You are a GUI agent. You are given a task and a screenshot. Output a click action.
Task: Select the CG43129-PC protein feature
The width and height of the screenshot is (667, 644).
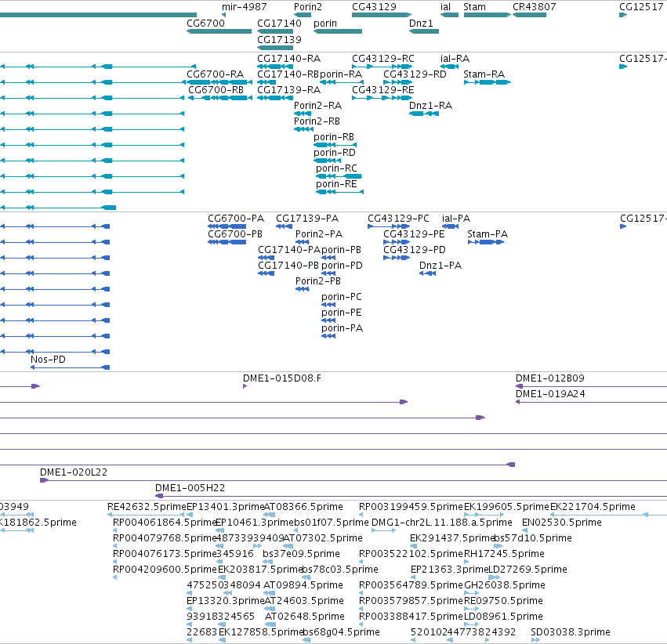(389, 226)
